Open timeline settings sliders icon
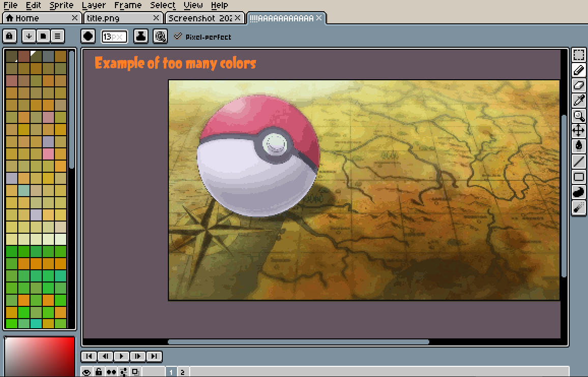This screenshot has width=588, height=377. point(124,372)
